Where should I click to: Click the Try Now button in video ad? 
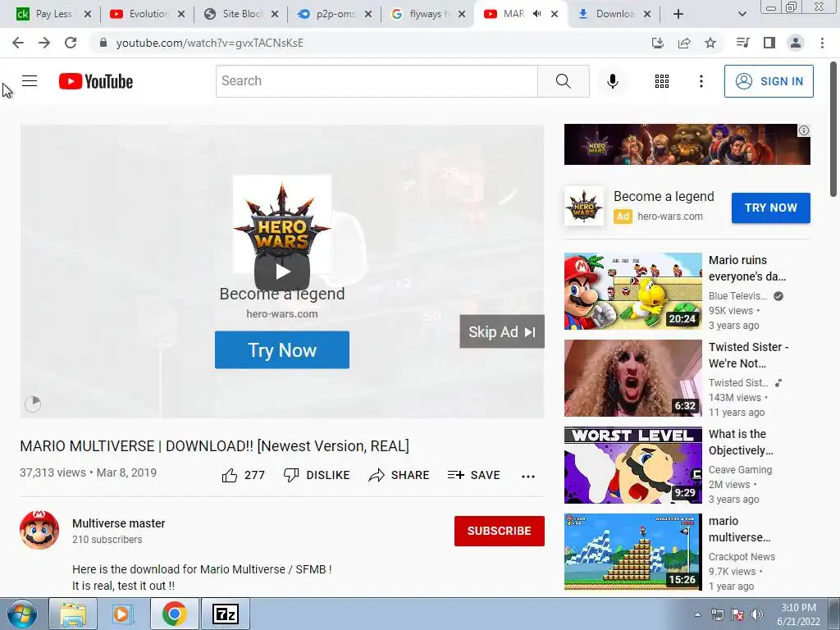tap(282, 349)
